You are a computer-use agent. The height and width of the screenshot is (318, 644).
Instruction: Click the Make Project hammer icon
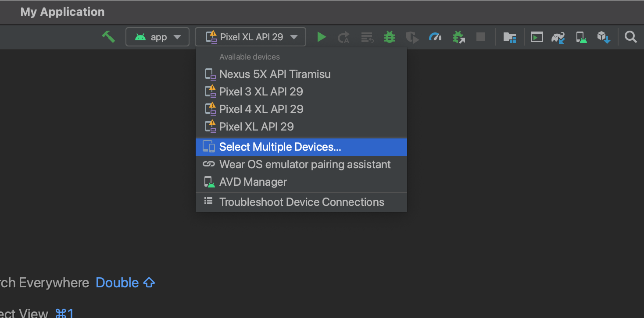pos(108,37)
